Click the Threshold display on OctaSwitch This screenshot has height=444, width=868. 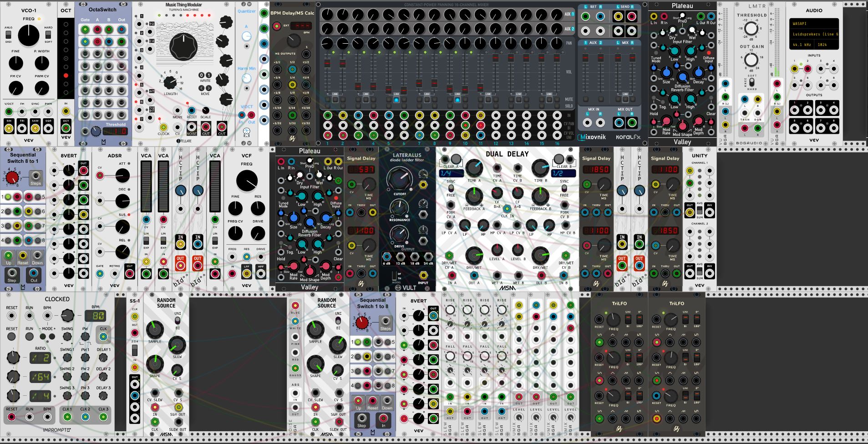[x=115, y=131]
